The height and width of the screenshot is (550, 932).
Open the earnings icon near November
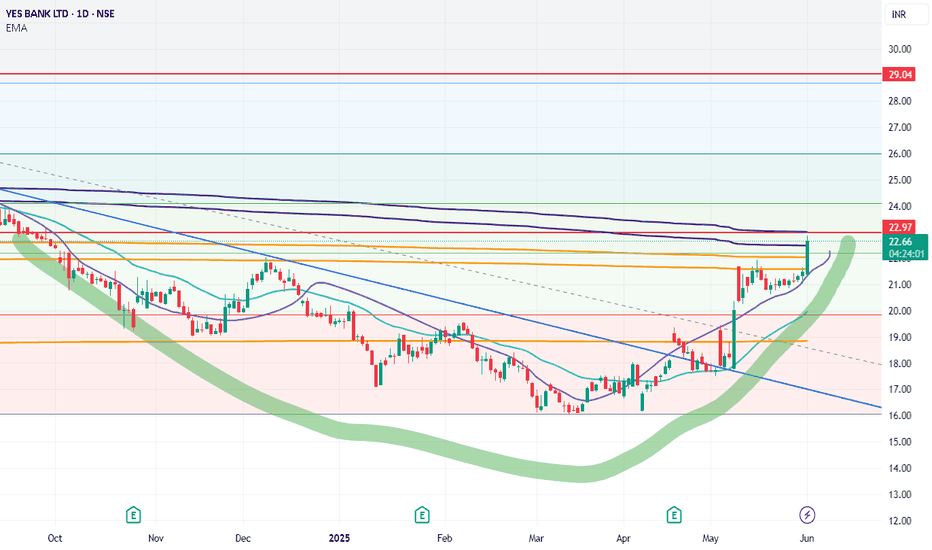point(133,514)
